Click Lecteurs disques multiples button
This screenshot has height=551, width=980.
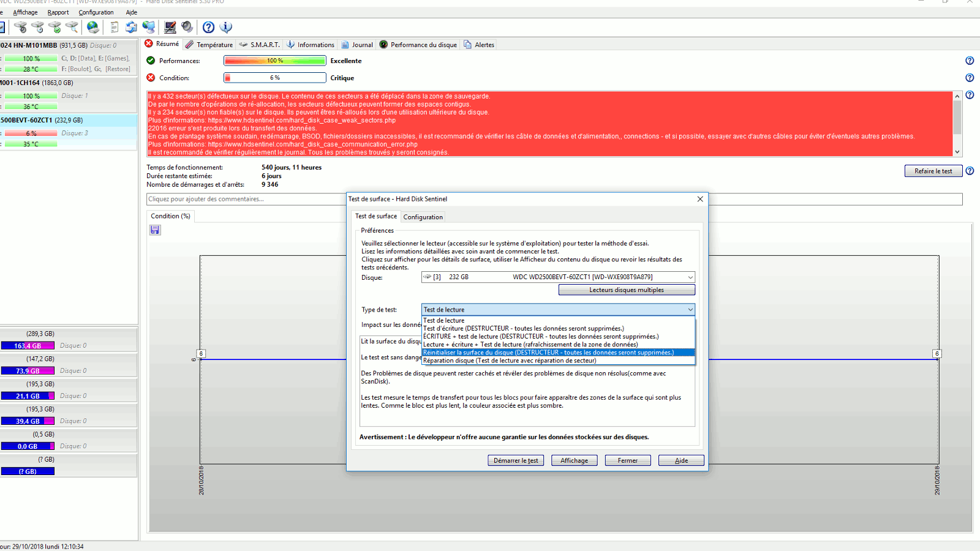(627, 290)
